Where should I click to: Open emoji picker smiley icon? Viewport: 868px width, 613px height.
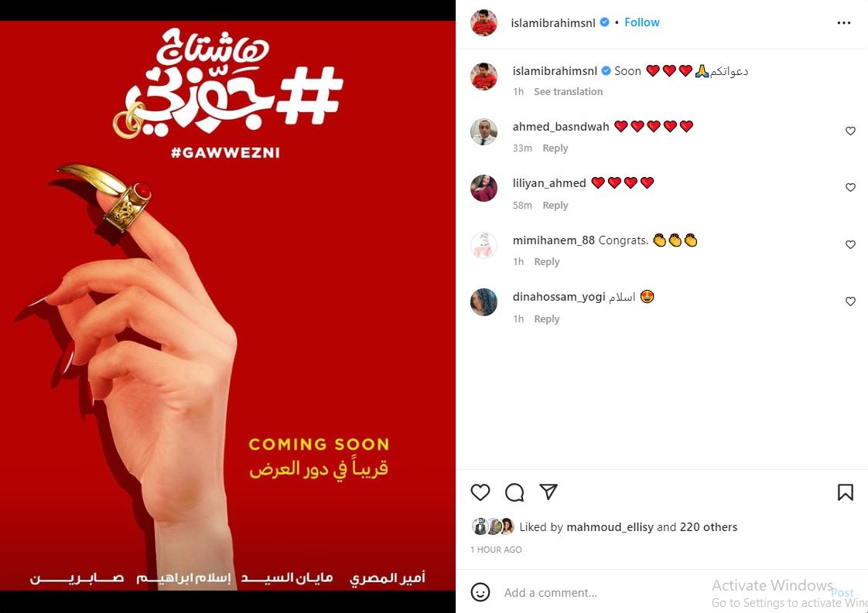[480, 592]
